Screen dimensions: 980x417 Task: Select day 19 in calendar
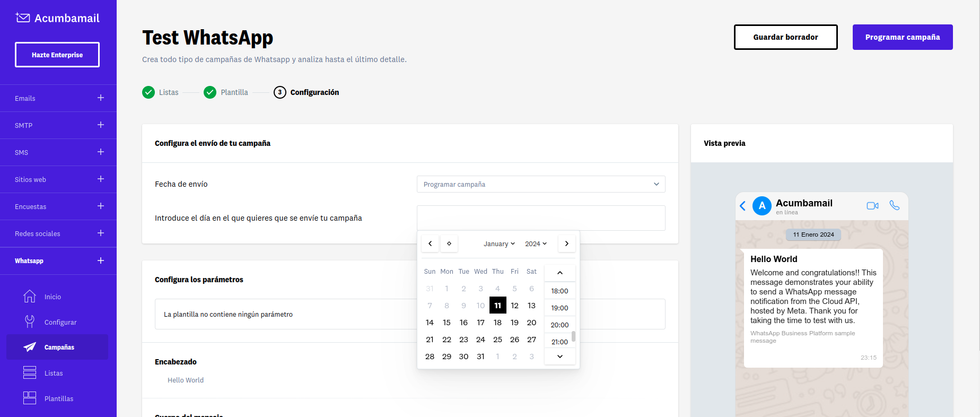click(x=515, y=322)
